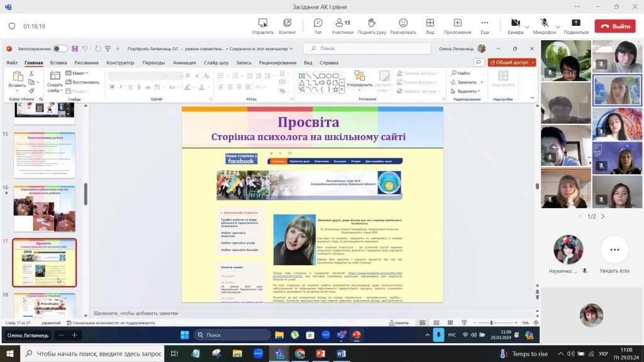The image size is (644, 362).
Task: Open the Slide Show ribbon tab
Action: (216, 63)
